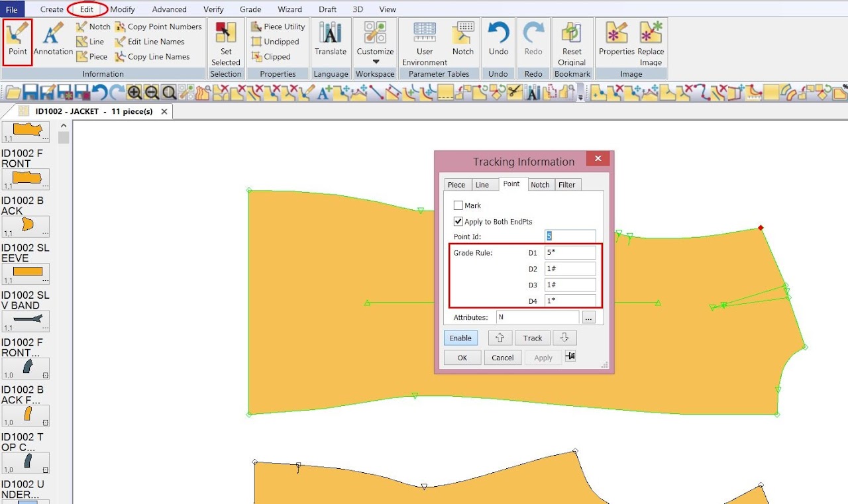
Task: Click the red selected point on pattern piece
Action: coord(761,228)
